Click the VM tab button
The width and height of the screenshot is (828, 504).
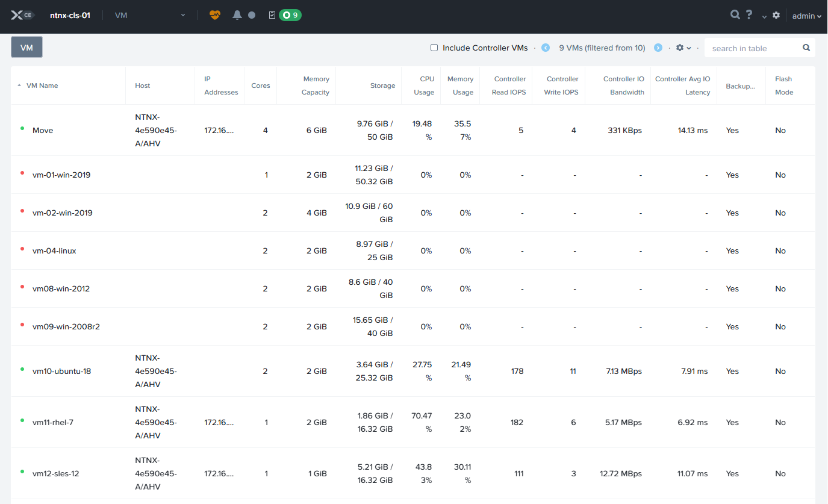[26, 48]
